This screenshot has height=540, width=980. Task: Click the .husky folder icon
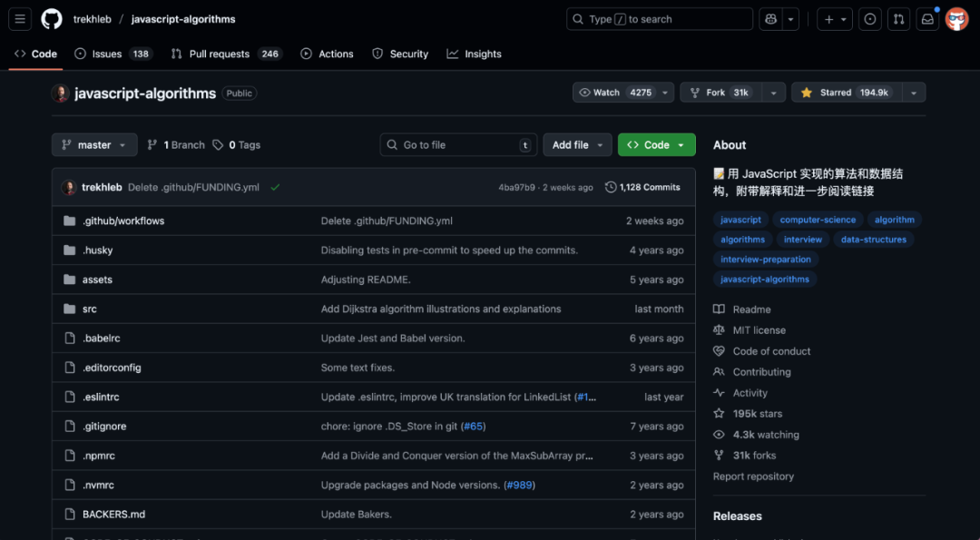(69, 250)
